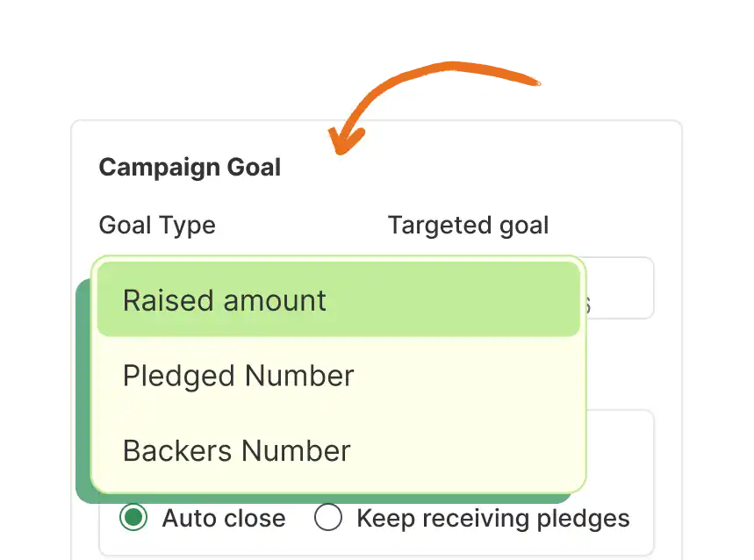Click the word Backers in the dropdown

[x=176, y=451]
